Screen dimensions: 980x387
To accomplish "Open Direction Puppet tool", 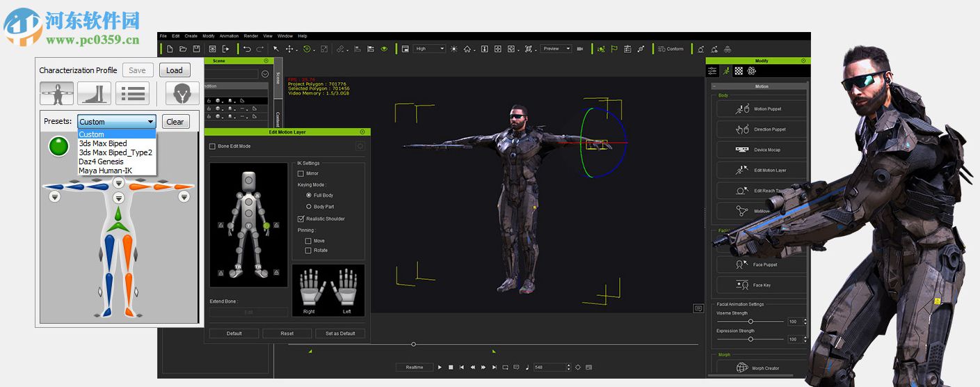I will click(x=762, y=129).
